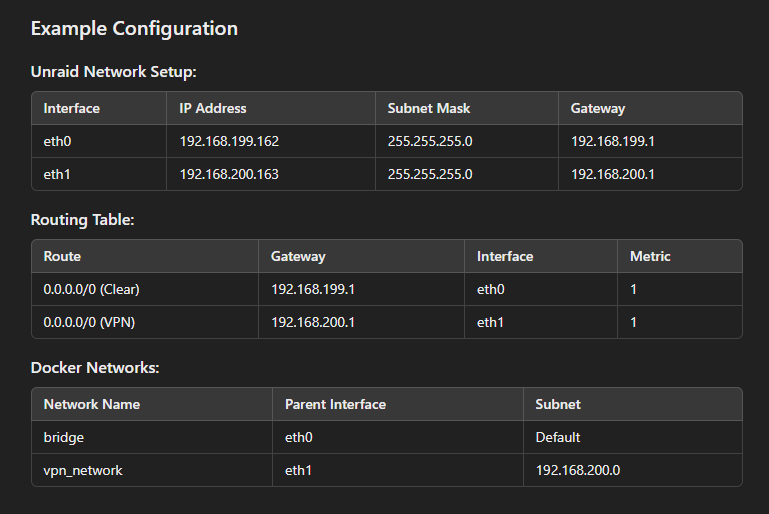Click the 'Subnet' column header
The height and width of the screenshot is (514, 769).
558,405
